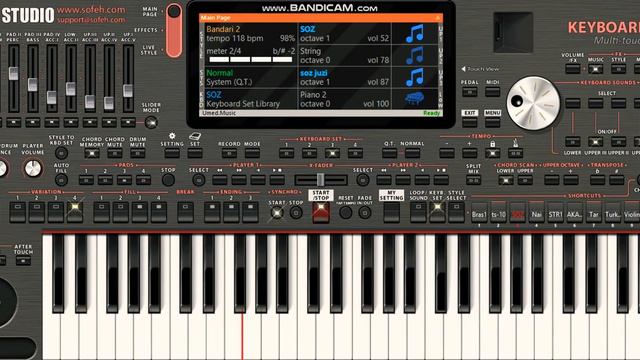Lower Upper Octave with minus button
Screen dimensions: 640x360
(x=552, y=180)
